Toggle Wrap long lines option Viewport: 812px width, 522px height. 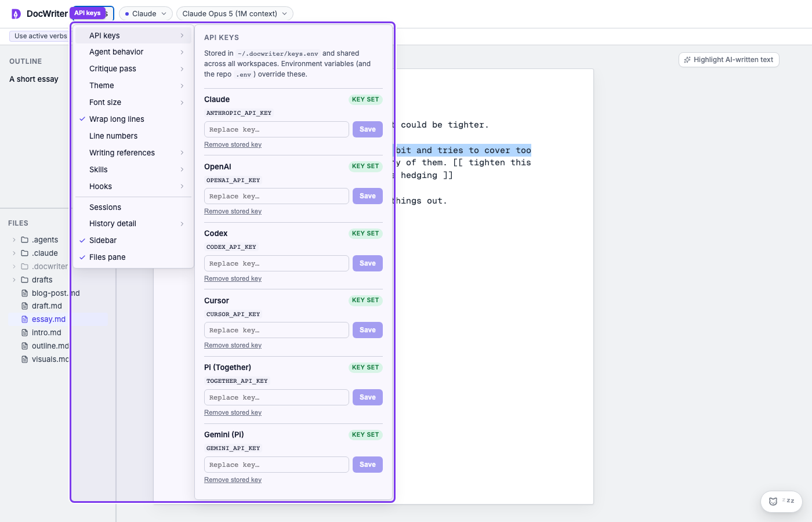pos(133,119)
